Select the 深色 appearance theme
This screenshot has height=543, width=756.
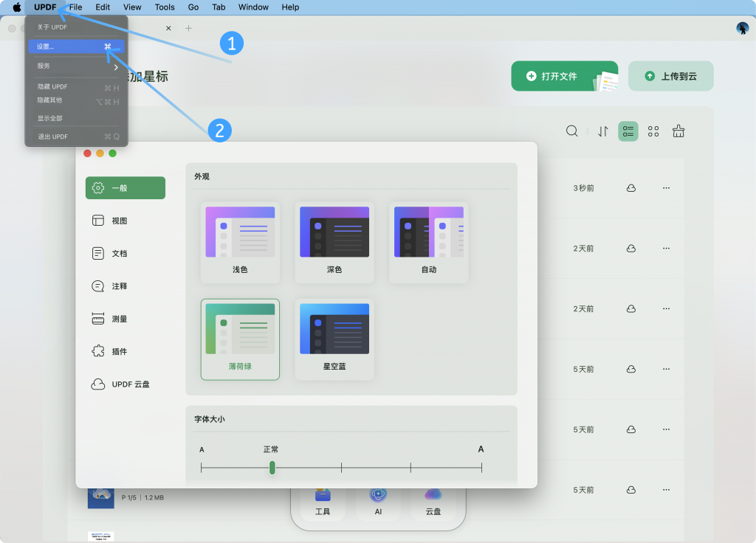334,242
